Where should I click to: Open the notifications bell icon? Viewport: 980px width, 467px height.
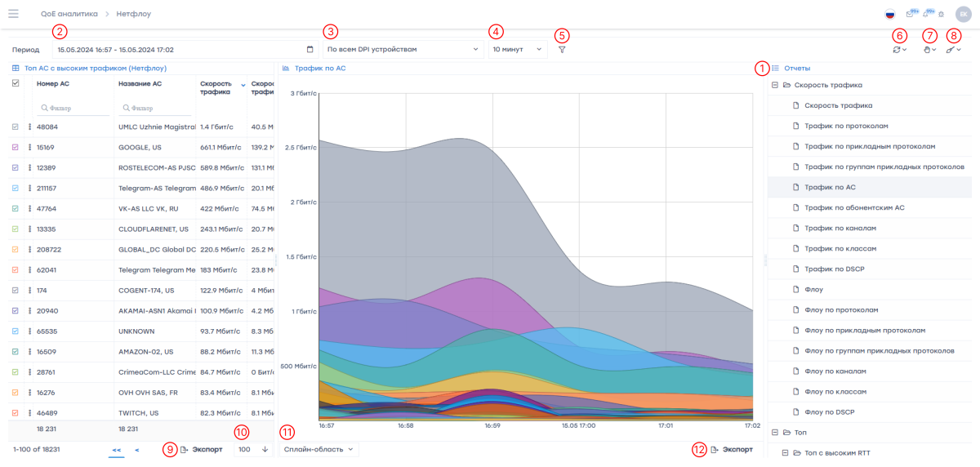point(926,14)
